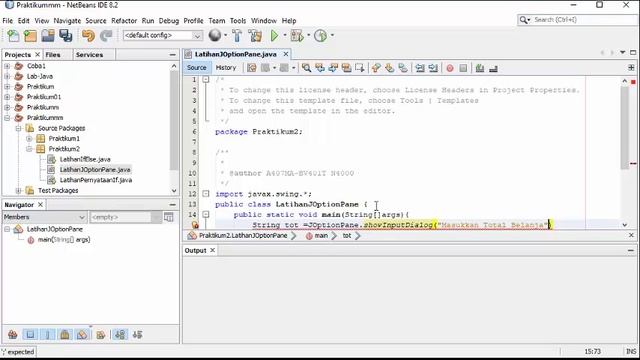Click the Open Project toolbar icon
The width and height of the screenshot is (640, 360).
point(48,36)
